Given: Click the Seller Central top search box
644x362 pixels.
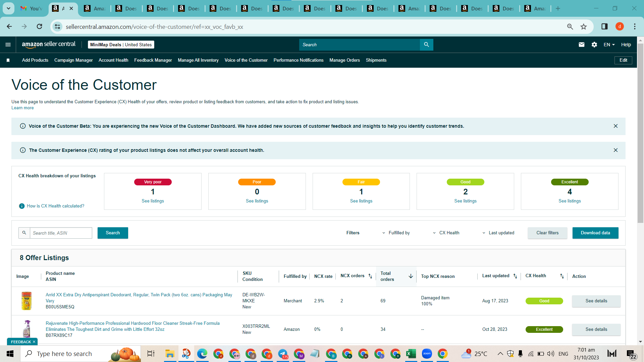Looking at the screenshot, I should 359,45.
